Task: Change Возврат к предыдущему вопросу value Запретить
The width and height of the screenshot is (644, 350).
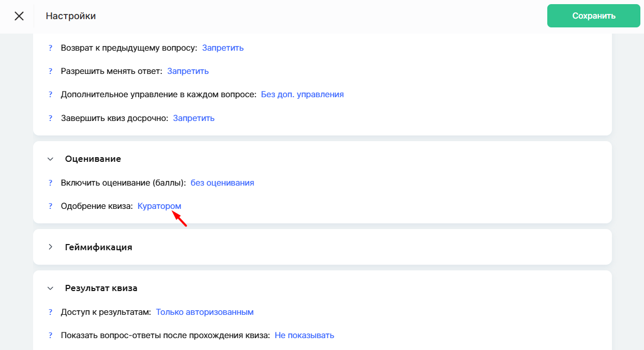Action: click(222, 48)
